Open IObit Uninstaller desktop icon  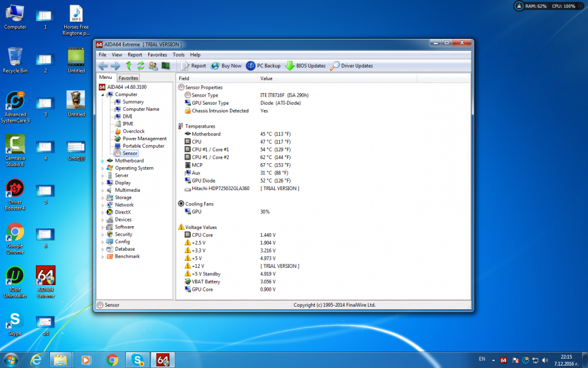(x=15, y=282)
